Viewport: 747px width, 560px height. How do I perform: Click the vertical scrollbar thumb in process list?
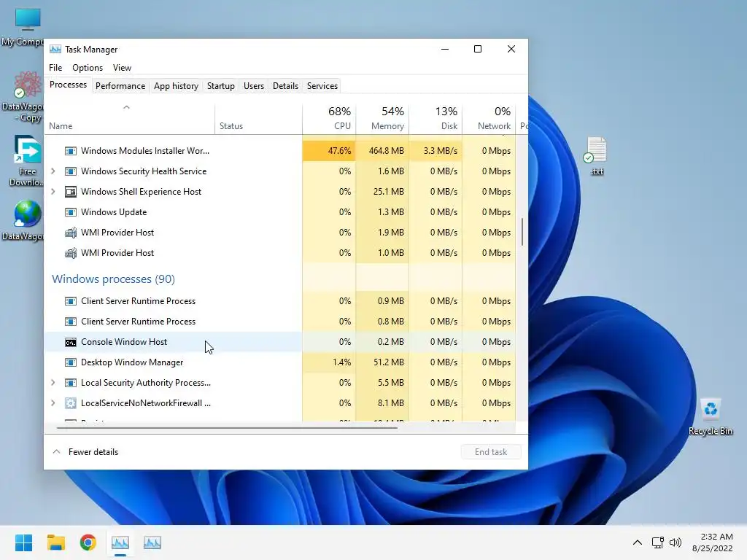(522, 232)
